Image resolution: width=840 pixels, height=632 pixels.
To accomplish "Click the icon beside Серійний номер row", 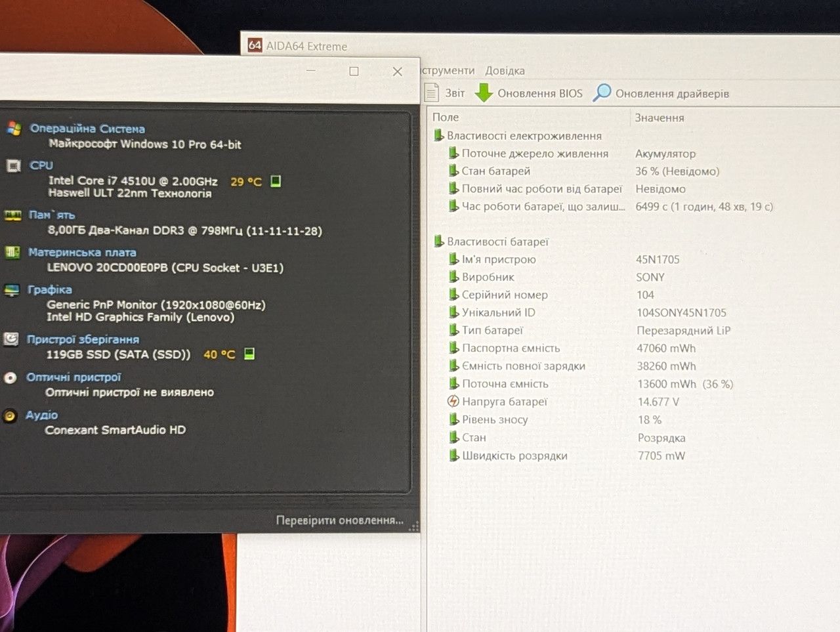I will coord(453,294).
